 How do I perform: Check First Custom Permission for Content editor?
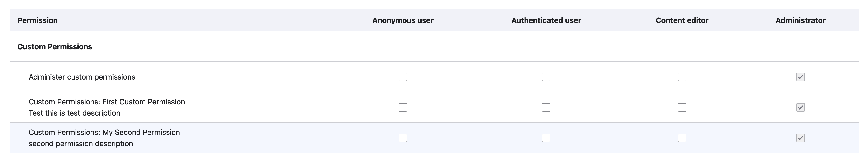pyautogui.click(x=682, y=107)
